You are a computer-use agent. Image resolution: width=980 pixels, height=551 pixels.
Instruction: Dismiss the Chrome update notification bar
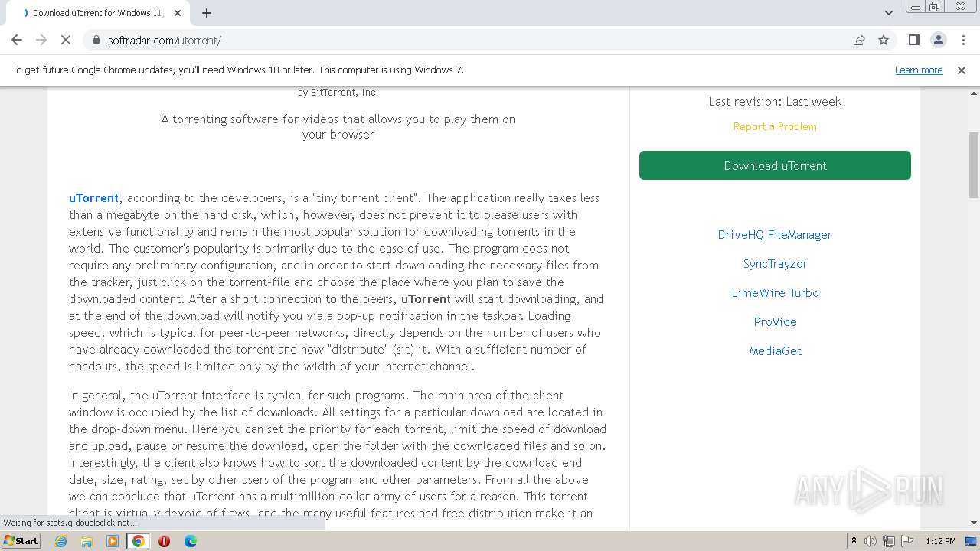pyautogui.click(x=962, y=70)
